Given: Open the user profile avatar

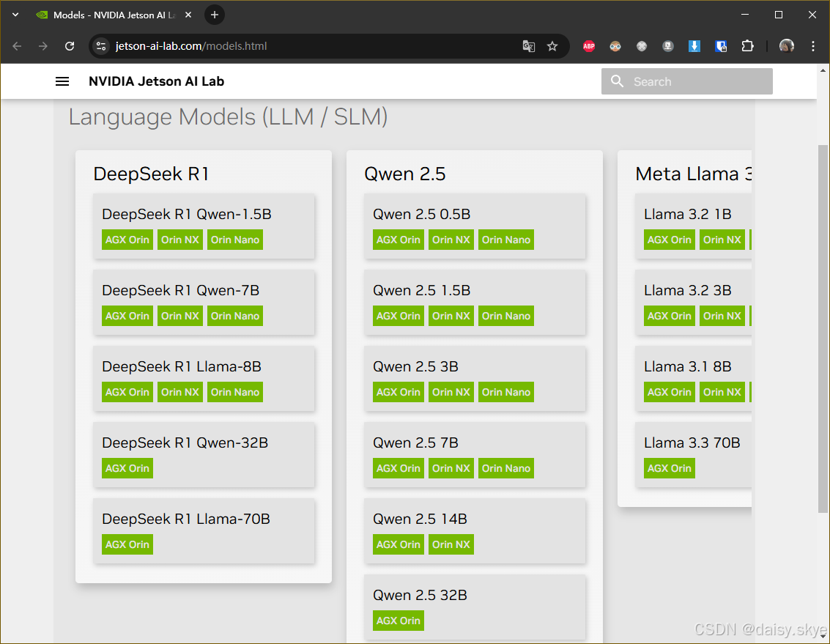Looking at the screenshot, I should tap(787, 46).
